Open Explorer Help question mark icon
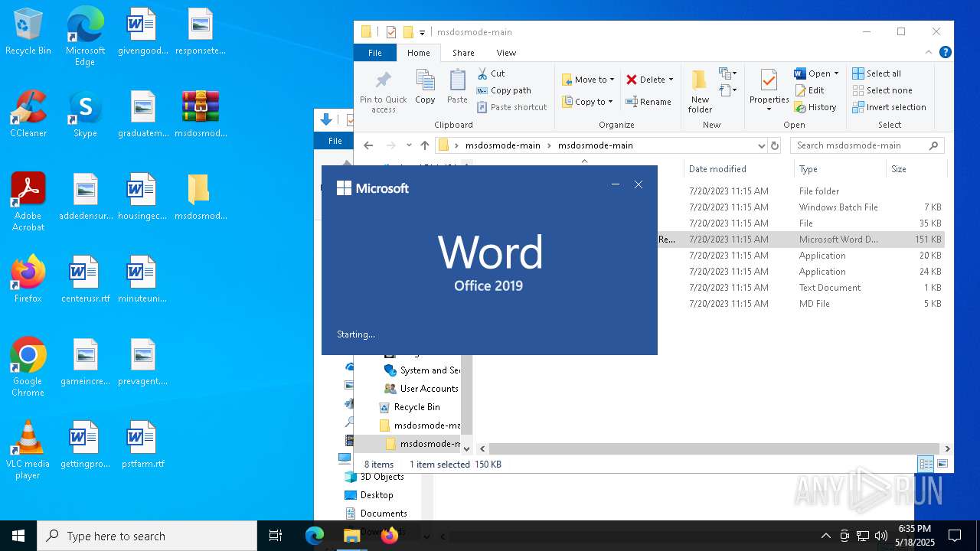Screen dimensions: 980x551 pyautogui.click(x=945, y=53)
